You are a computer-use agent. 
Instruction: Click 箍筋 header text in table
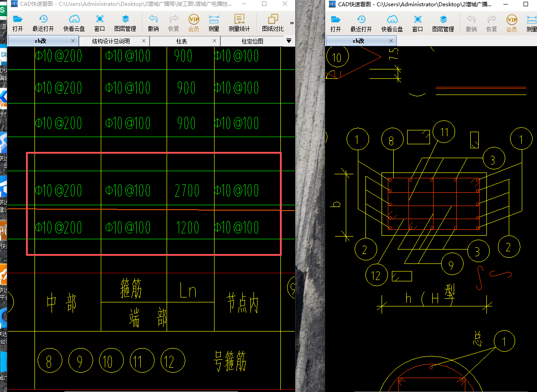[131, 288]
